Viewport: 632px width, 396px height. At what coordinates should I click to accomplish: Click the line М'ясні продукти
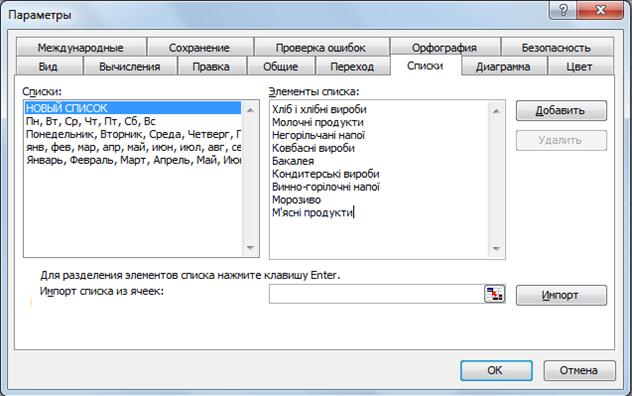click(x=312, y=213)
